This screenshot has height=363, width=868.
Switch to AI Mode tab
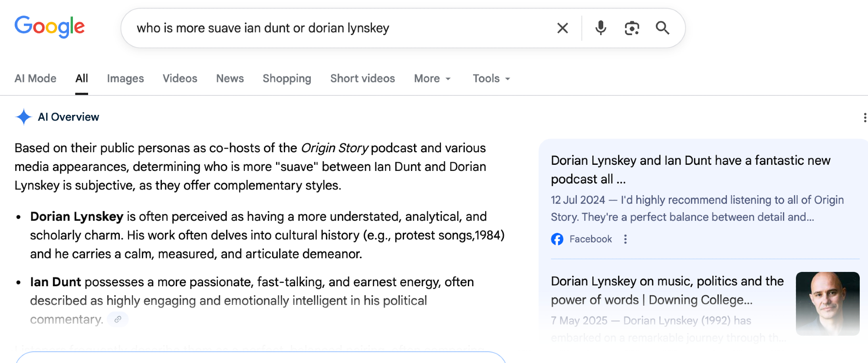pos(36,78)
